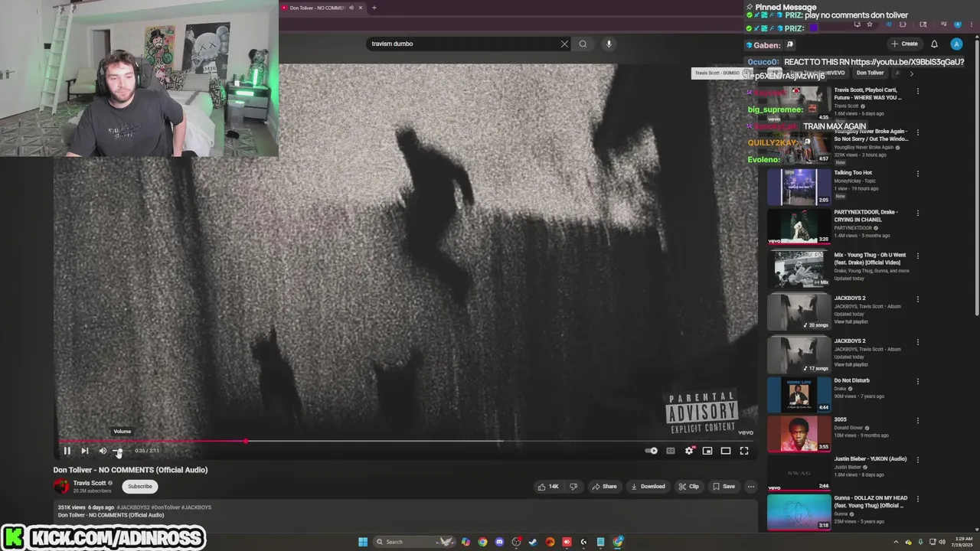Play 'CRYING IN CHANEL' by PARTYNEXTDOOR
Screen dimensions: 980x551
tap(799, 226)
